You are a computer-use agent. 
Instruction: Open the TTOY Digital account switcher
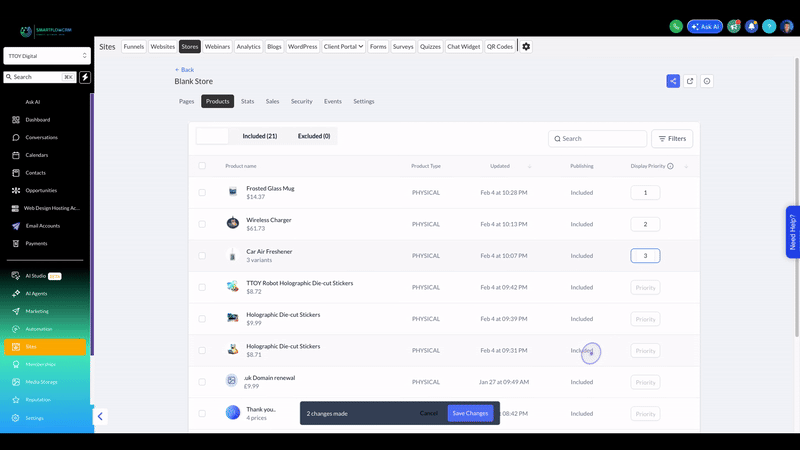47,56
